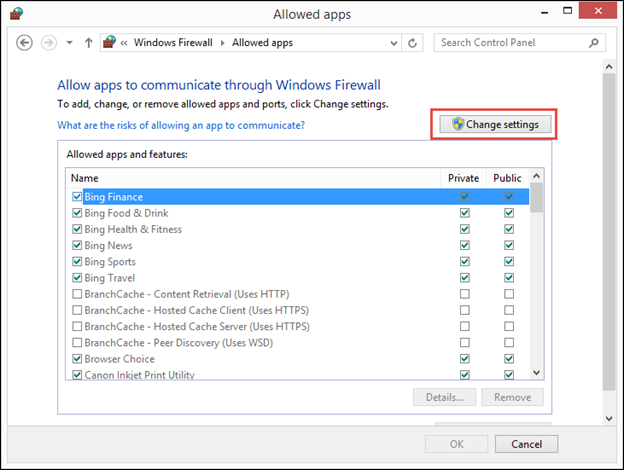Select the Bing News row
This screenshot has width=624, height=470.
[x=298, y=245]
